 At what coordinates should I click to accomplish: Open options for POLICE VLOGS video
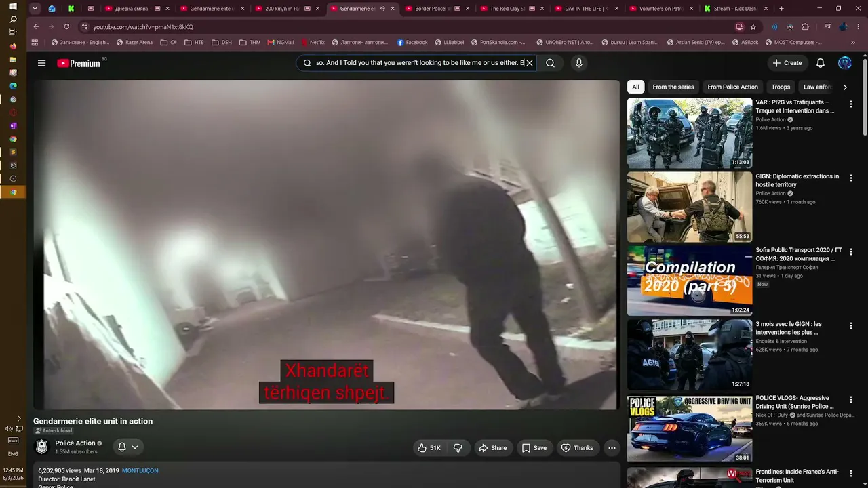pyautogui.click(x=851, y=400)
